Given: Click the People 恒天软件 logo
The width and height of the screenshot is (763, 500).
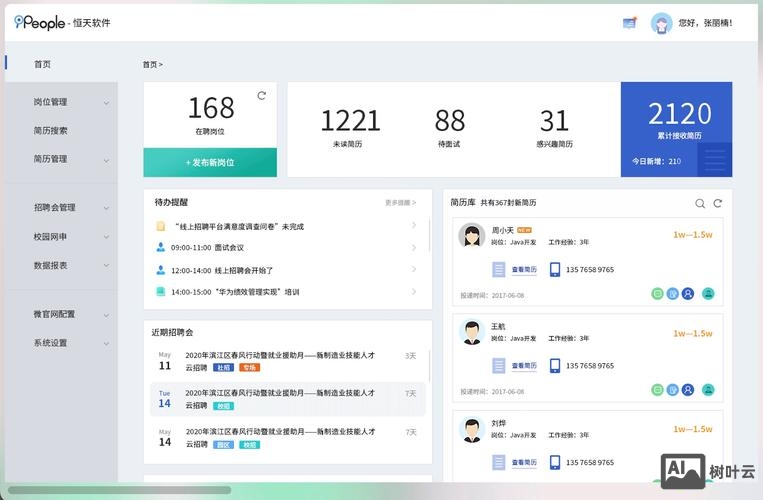Looking at the screenshot, I should pyautogui.click(x=62, y=22).
